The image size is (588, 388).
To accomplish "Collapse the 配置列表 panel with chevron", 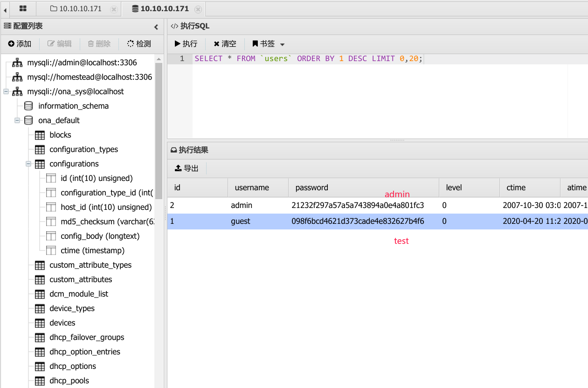I will point(156,27).
